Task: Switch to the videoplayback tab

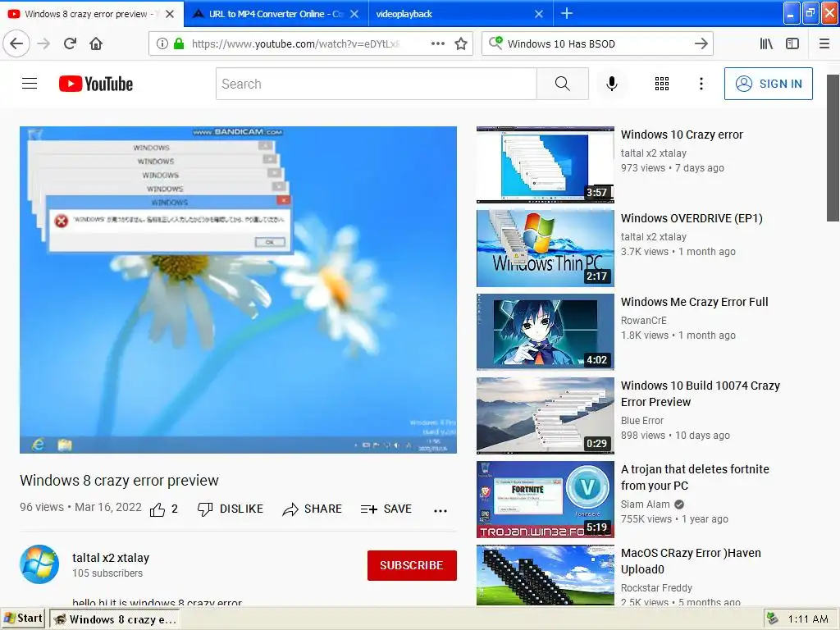Action: coord(461,14)
